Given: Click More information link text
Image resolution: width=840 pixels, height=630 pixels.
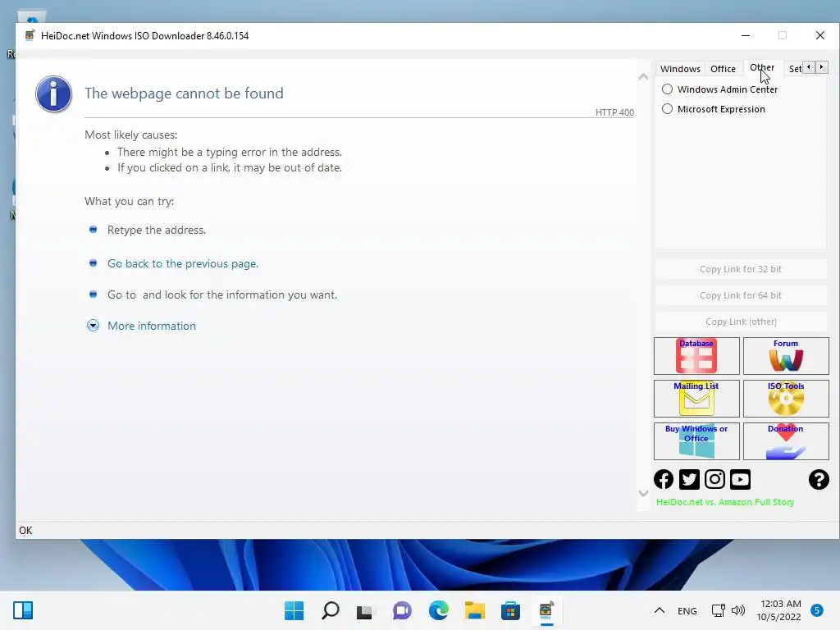Looking at the screenshot, I should click(x=152, y=326).
